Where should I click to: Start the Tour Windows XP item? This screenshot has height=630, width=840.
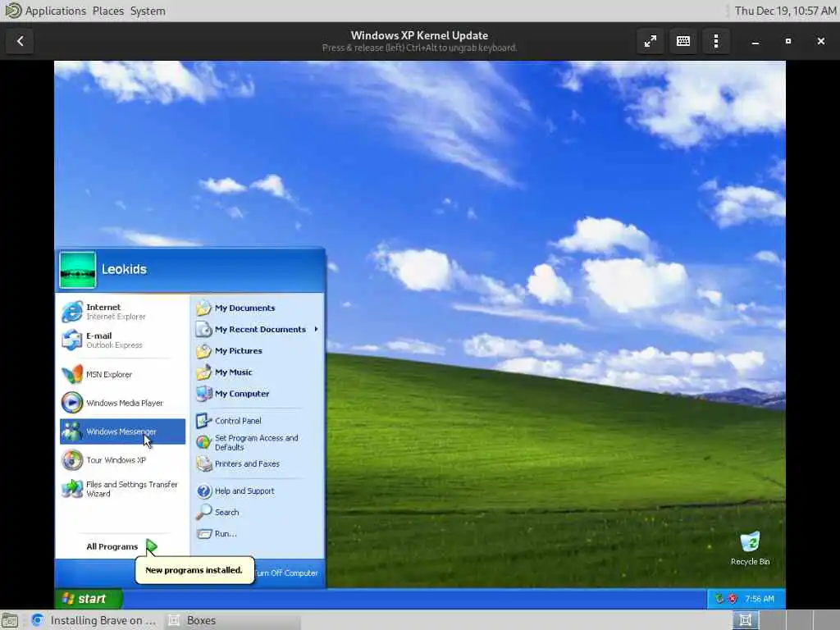click(x=122, y=460)
